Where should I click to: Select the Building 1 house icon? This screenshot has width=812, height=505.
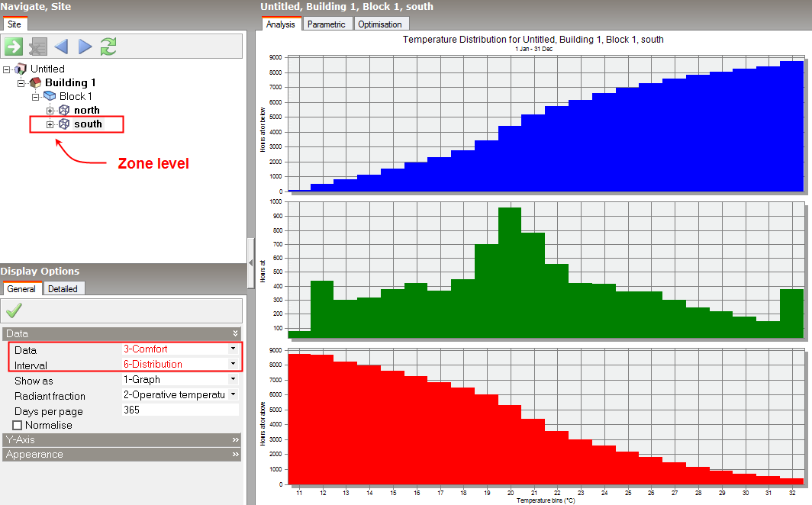point(35,82)
